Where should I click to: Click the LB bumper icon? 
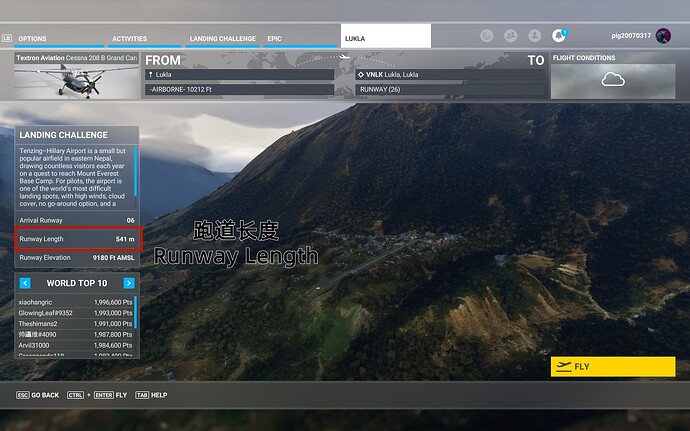click(x=7, y=38)
